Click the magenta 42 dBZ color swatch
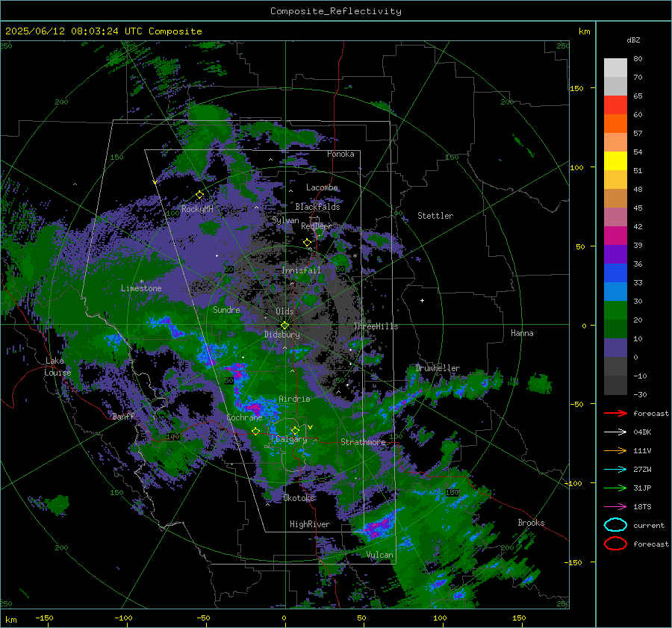Screen dimensions: 672x628 615,236
